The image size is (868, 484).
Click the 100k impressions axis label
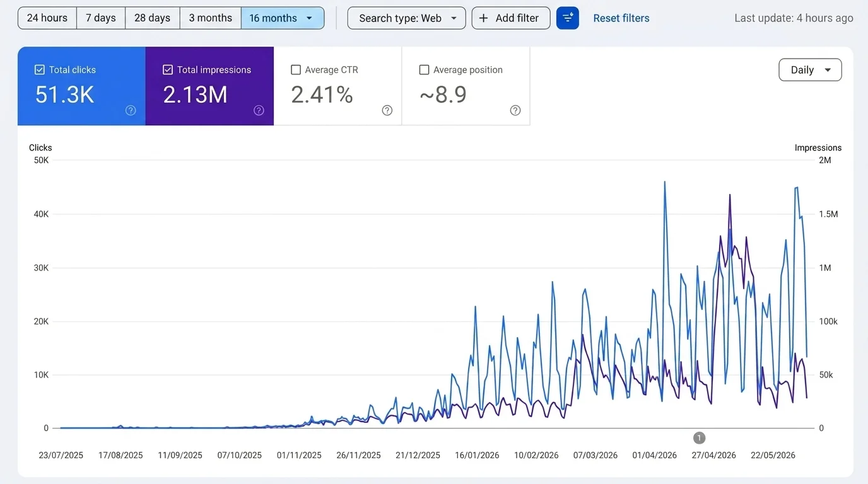828,321
